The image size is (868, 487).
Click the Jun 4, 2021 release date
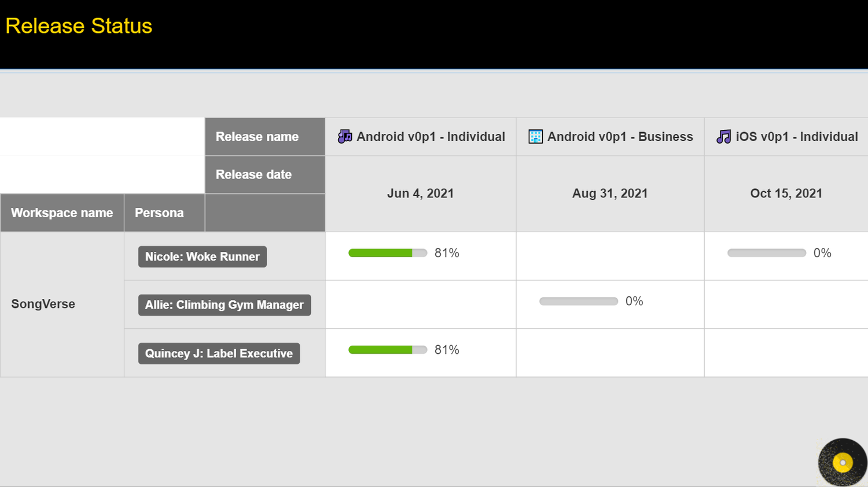pyautogui.click(x=420, y=193)
